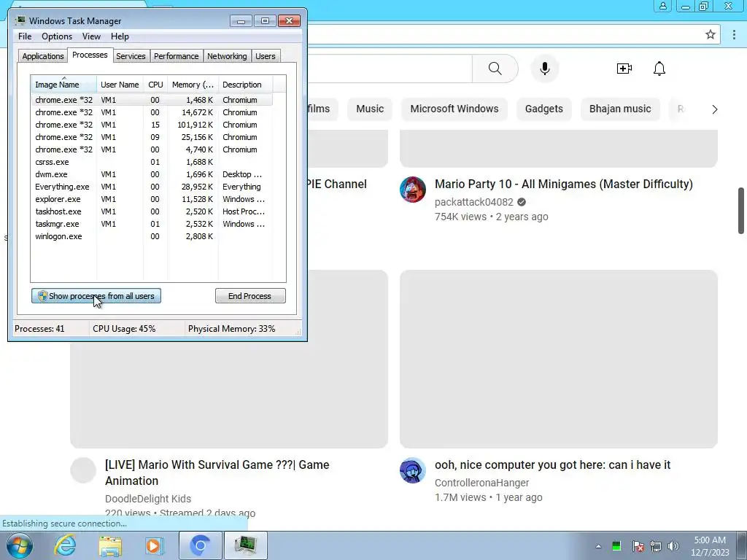Bookmark page with star icon
747x560 pixels.
pyautogui.click(x=711, y=34)
